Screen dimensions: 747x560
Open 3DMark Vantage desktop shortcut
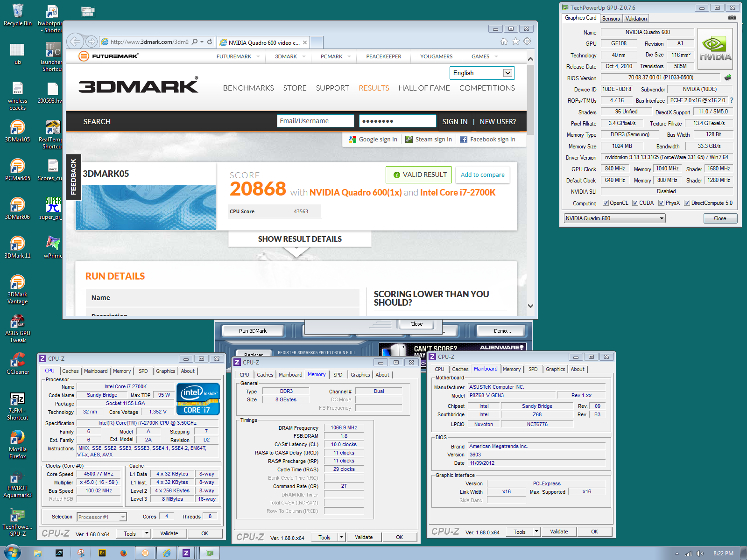[17, 289]
